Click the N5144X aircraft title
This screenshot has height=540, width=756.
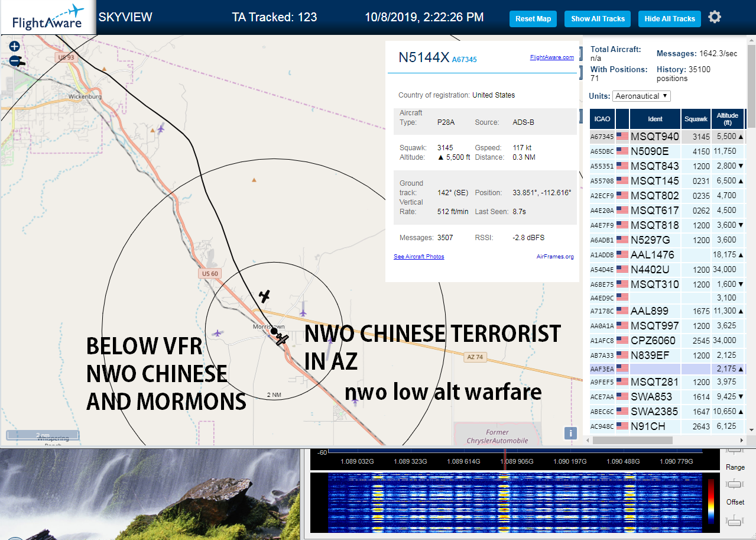pyautogui.click(x=424, y=57)
